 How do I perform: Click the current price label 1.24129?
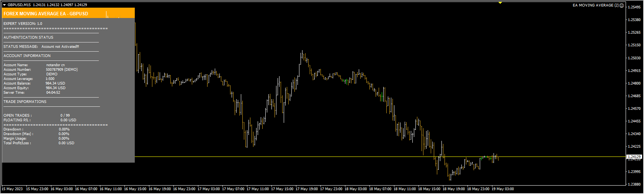point(634,157)
